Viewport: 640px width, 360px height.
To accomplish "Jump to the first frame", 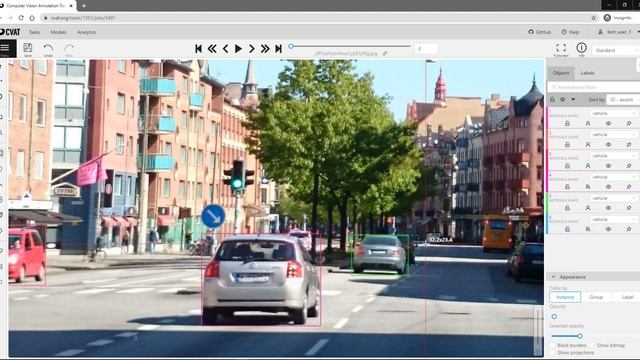I will tap(198, 49).
